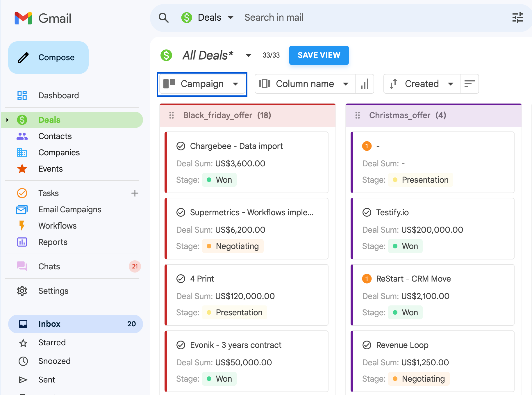Toggle task check on 4 Print deal
Image resolution: width=532 pixels, height=395 pixels.
181,279
